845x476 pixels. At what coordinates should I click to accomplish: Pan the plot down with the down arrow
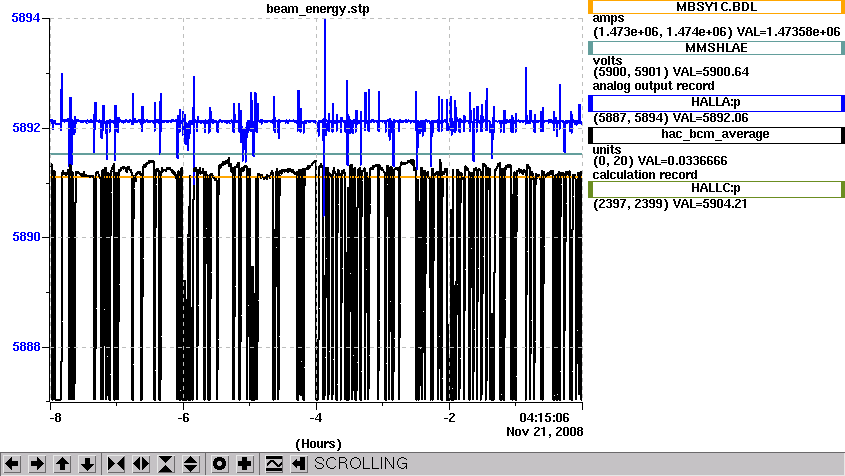(87, 464)
